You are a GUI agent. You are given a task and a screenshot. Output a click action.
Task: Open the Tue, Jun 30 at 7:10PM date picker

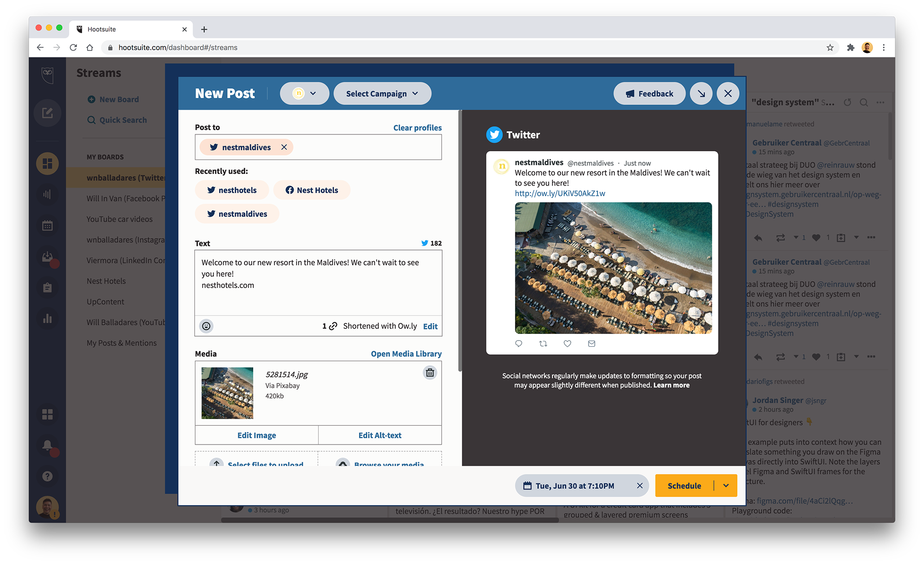click(x=575, y=486)
